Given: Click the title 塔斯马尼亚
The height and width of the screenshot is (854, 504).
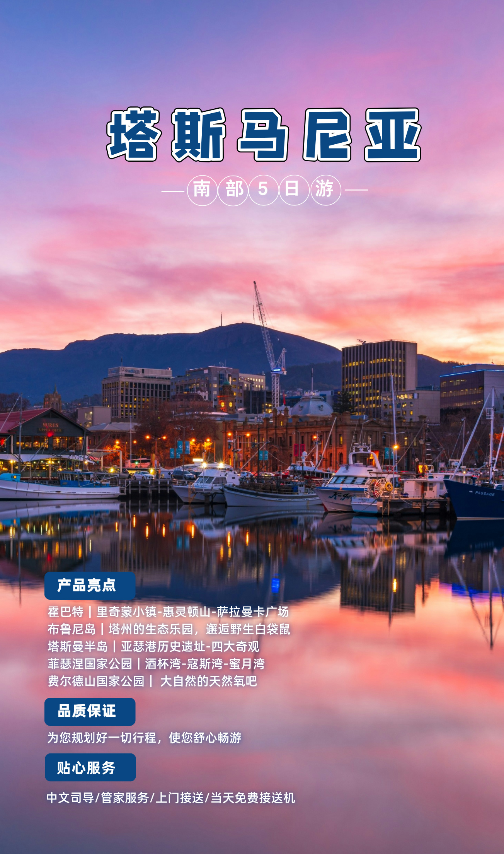Looking at the screenshot, I should (x=264, y=134).
